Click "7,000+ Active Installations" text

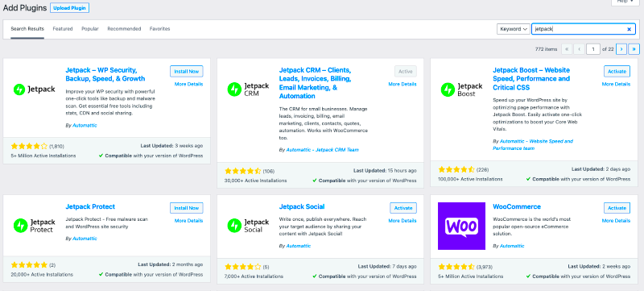click(254, 276)
